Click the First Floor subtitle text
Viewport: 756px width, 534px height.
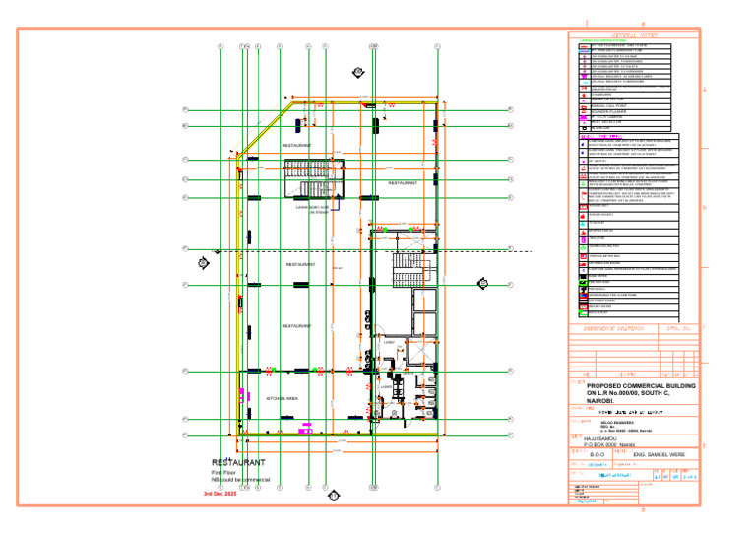[x=223, y=473]
